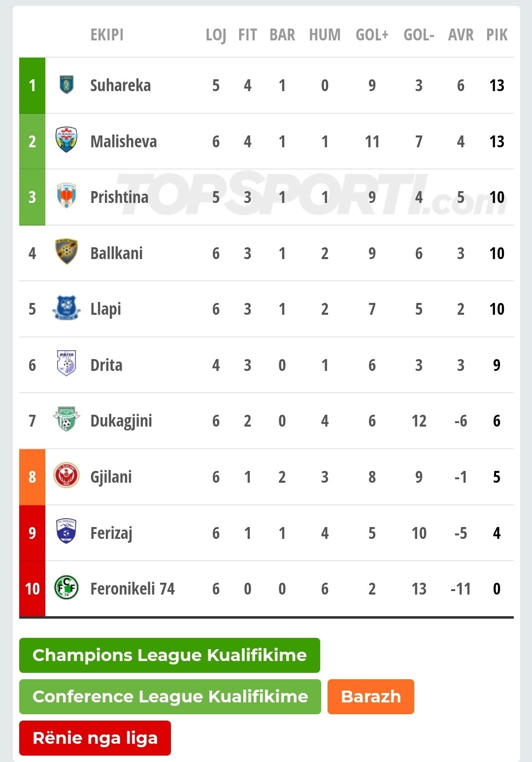The width and height of the screenshot is (532, 762).
Task: Click the green position 1 rank cell
Action: pyautogui.click(x=32, y=85)
